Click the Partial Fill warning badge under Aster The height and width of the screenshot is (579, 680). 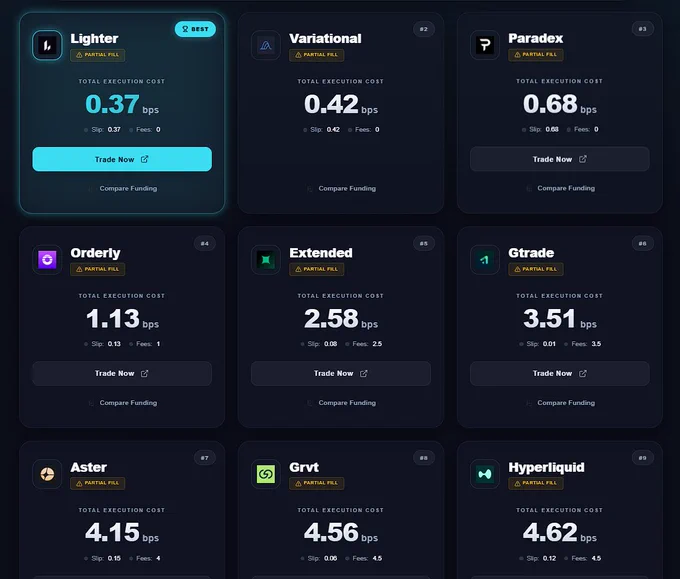pos(98,483)
